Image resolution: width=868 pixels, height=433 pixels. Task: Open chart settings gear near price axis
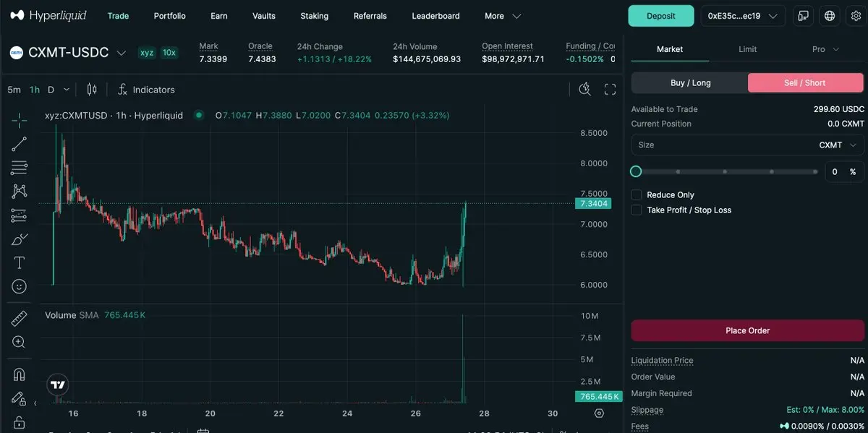pyautogui.click(x=599, y=413)
